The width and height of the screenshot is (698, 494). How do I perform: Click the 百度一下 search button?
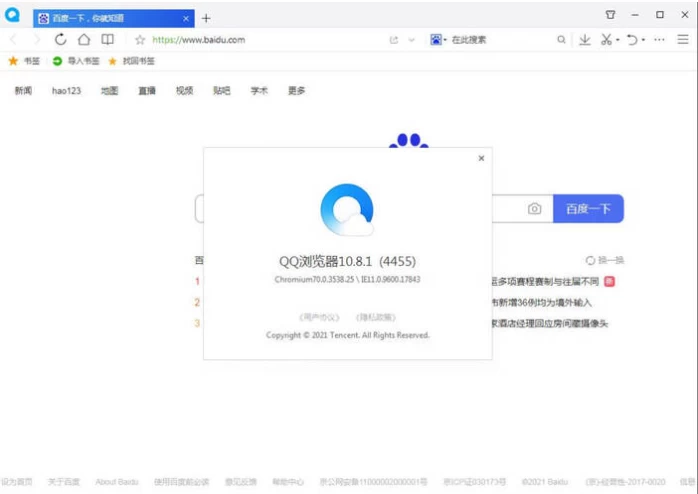[x=588, y=209]
